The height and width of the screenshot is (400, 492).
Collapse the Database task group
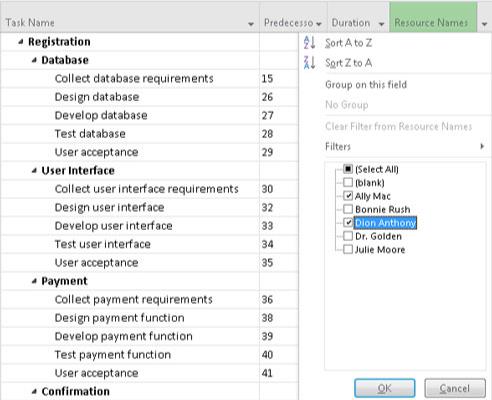tap(34, 60)
